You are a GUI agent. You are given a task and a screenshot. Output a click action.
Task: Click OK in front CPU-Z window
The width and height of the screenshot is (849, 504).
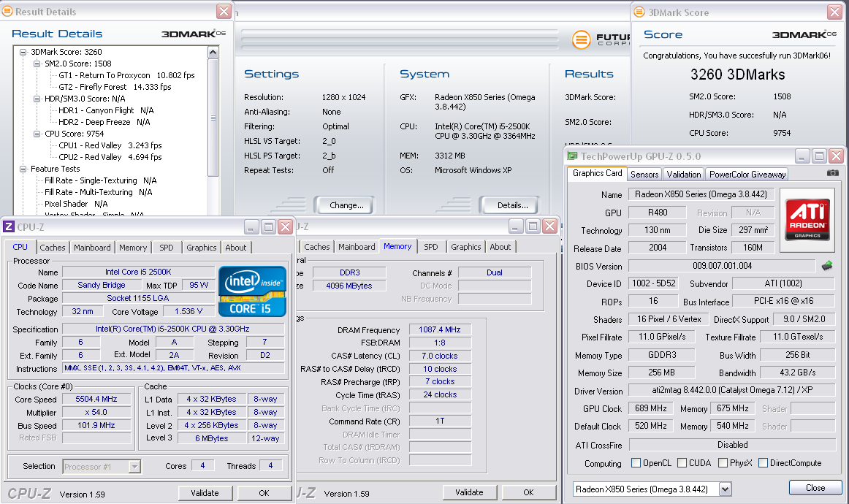click(x=264, y=493)
